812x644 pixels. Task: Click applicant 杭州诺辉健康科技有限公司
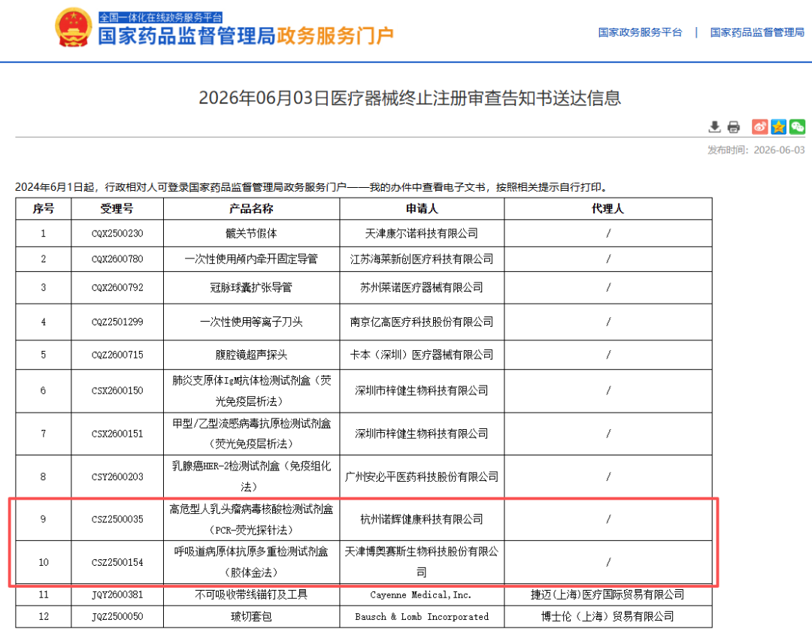coord(422,519)
